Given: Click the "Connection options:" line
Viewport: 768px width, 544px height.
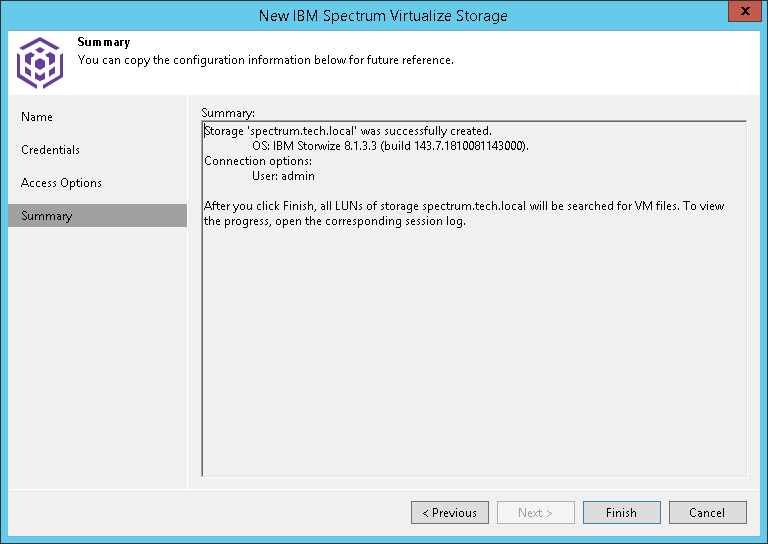Looking at the screenshot, I should [x=258, y=161].
